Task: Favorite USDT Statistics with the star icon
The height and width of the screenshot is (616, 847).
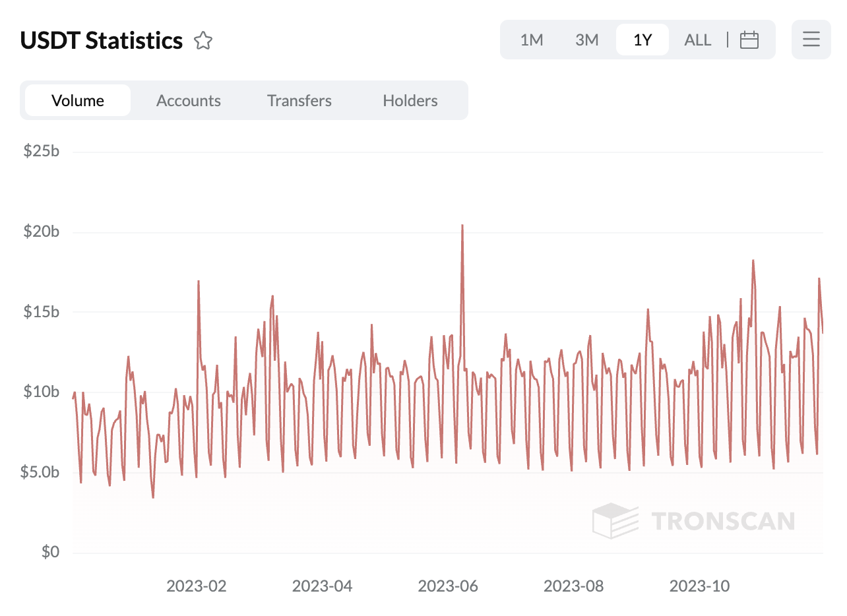Action: [x=203, y=41]
